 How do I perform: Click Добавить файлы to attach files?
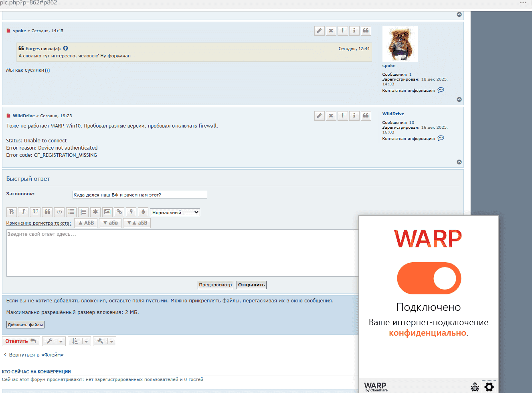click(x=25, y=325)
